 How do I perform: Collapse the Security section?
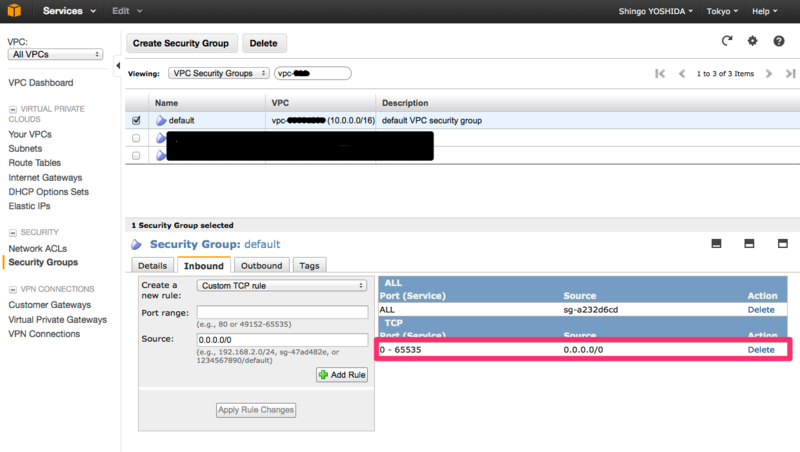tap(13, 233)
